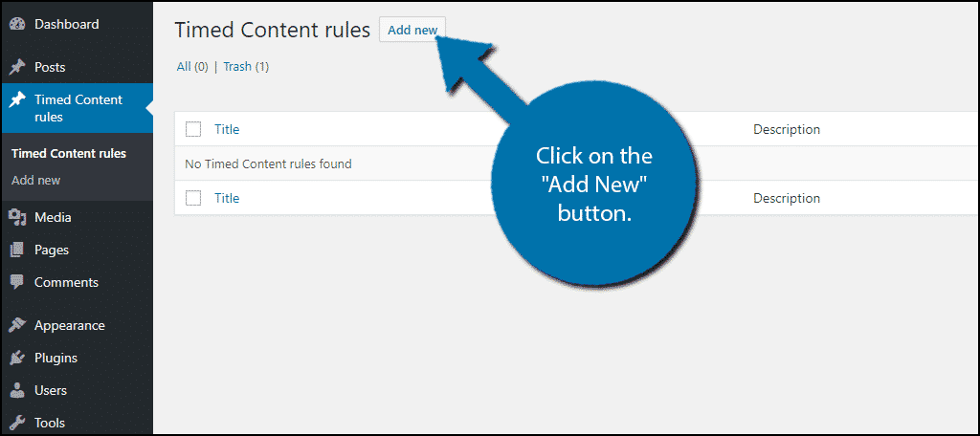Sort by Title in the header row
This screenshot has width=980, height=436.
tap(227, 129)
